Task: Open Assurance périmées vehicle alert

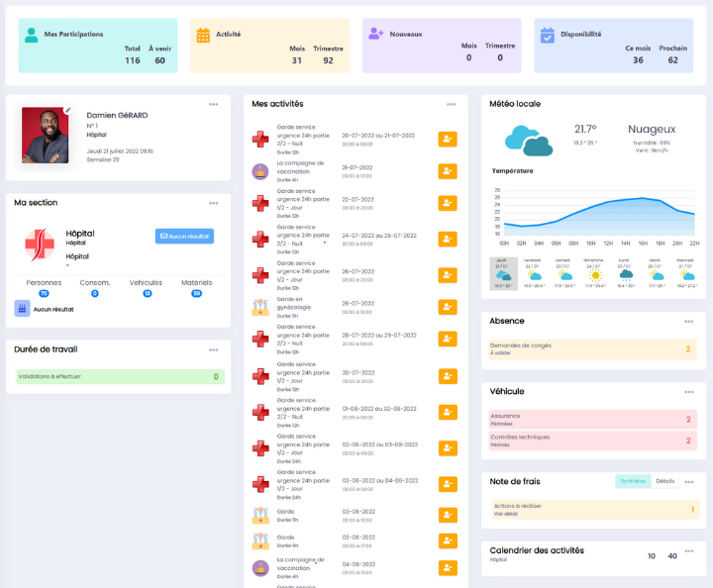Action: (x=592, y=420)
